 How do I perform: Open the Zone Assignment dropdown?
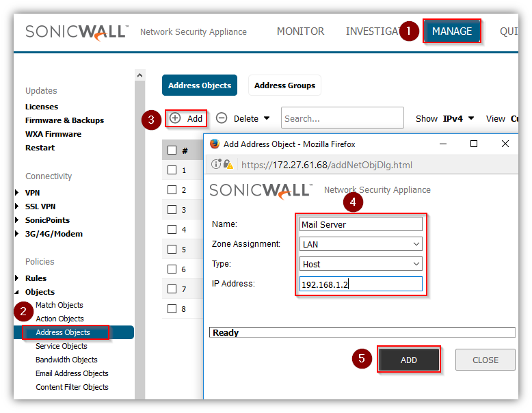(360, 244)
